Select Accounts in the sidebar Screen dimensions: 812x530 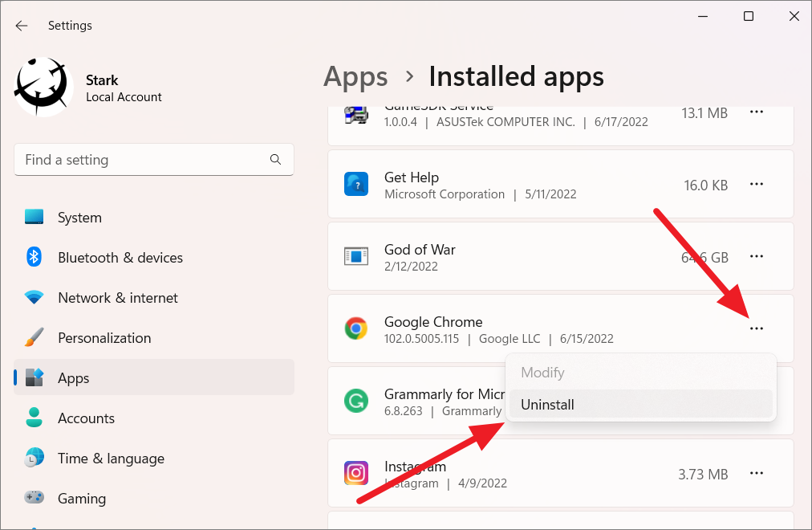pyautogui.click(x=87, y=418)
